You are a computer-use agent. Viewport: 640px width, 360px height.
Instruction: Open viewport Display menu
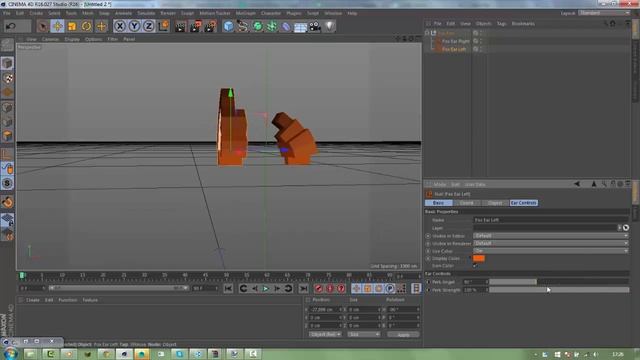[x=72, y=39]
